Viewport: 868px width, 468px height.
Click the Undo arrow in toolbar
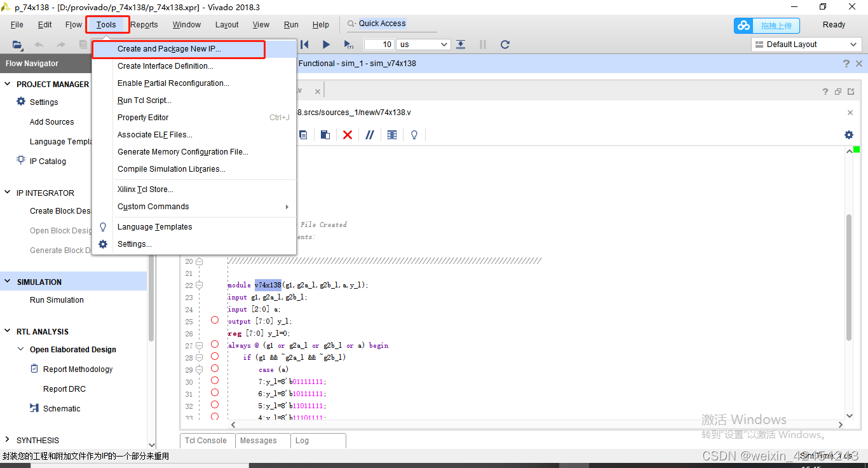pos(39,45)
